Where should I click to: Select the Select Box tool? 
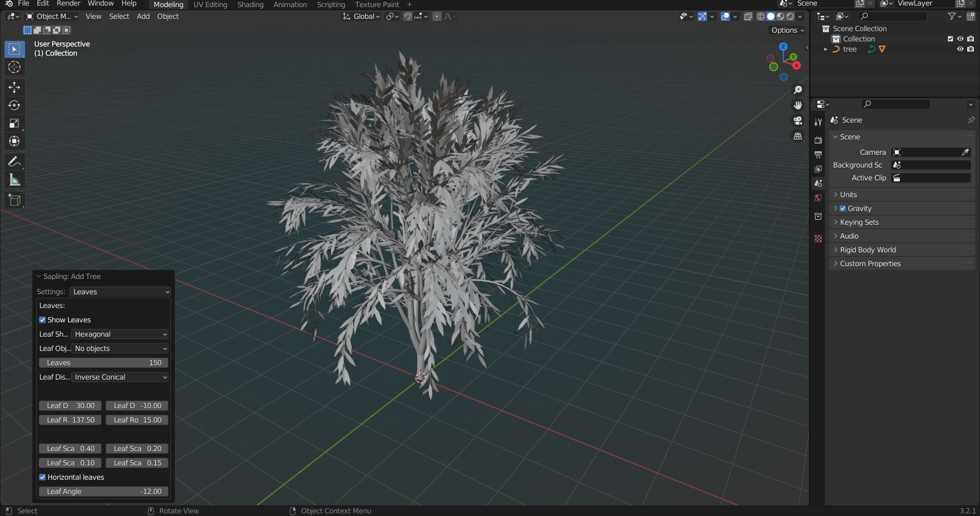pos(14,49)
